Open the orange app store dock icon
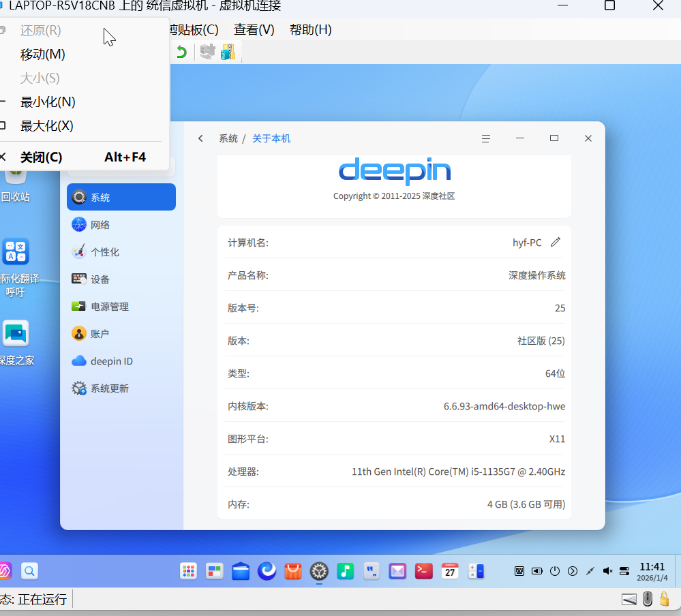 (293, 571)
